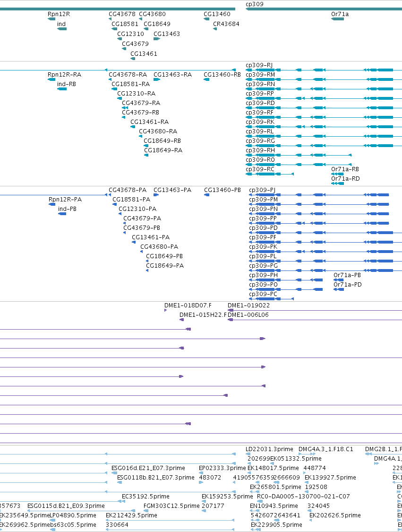Click transcript Or71a-RB label
The height and width of the screenshot is (532, 402).
click(345, 169)
